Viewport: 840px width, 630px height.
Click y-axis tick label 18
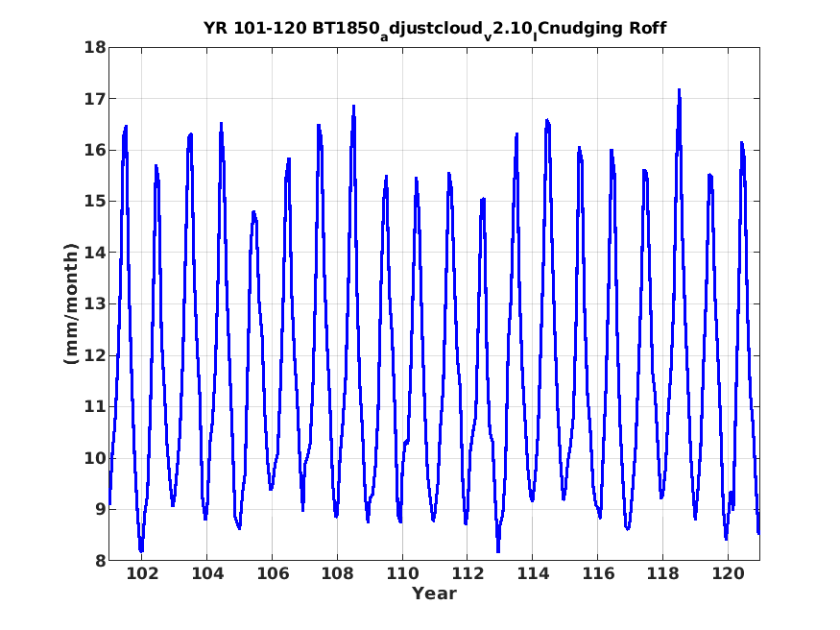(x=95, y=48)
